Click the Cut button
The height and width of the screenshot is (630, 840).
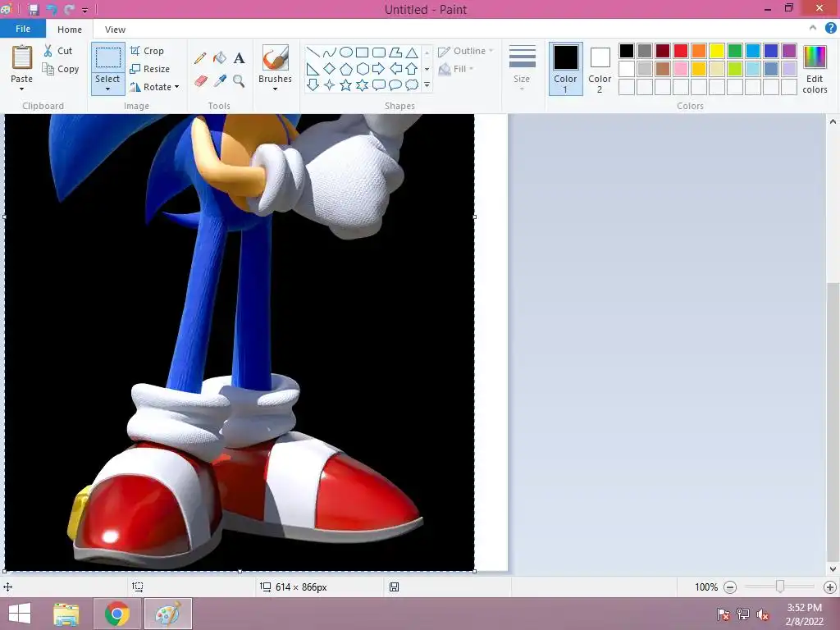(x=58, y=51)
